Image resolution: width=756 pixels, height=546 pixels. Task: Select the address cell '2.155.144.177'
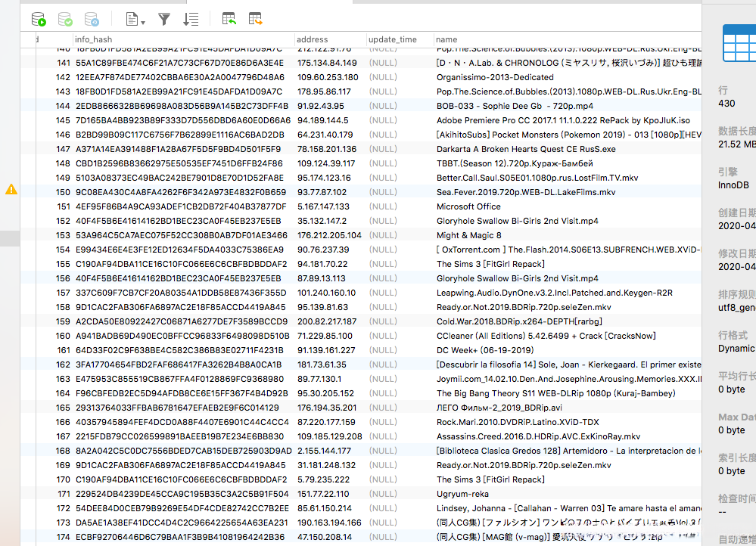[324, 451]
